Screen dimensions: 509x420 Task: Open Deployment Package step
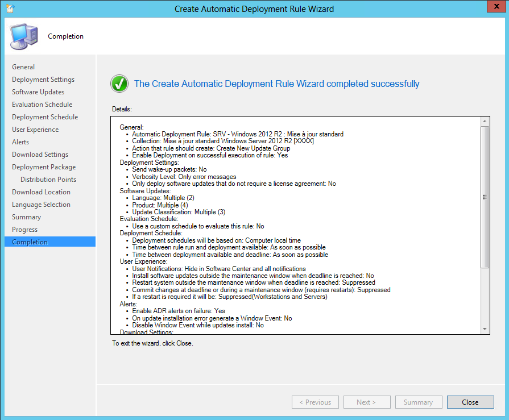click(44, 167)
